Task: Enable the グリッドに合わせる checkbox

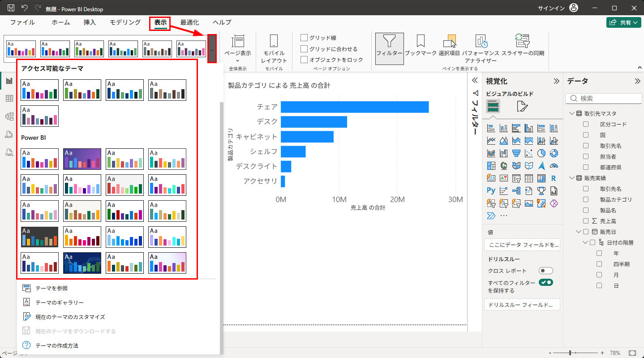Action: [x=304, y=49]
